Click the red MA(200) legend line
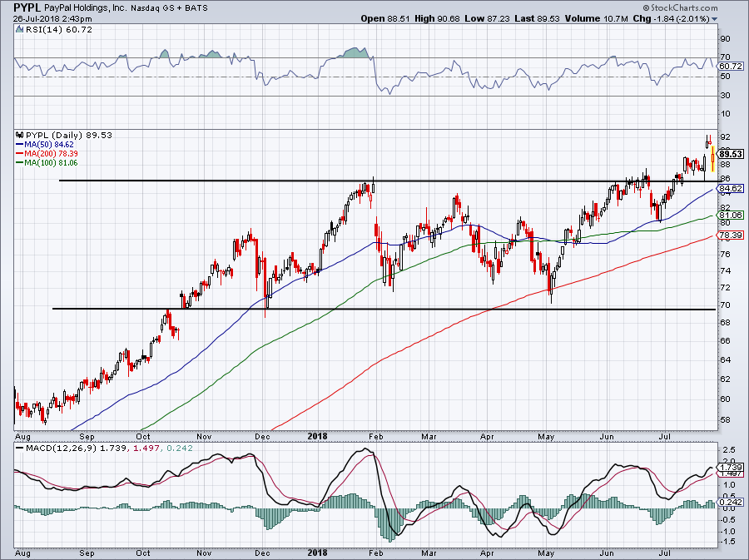The image size is (749, 560). (20, 153)
